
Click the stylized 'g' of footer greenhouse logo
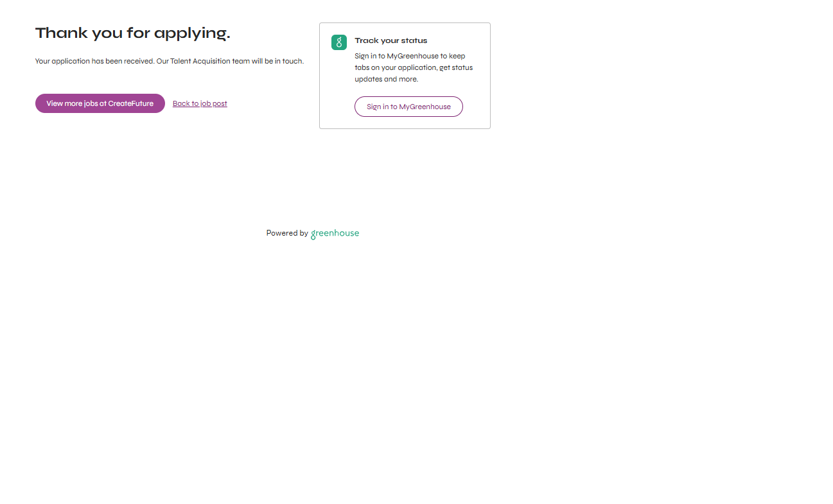[313, 235]
